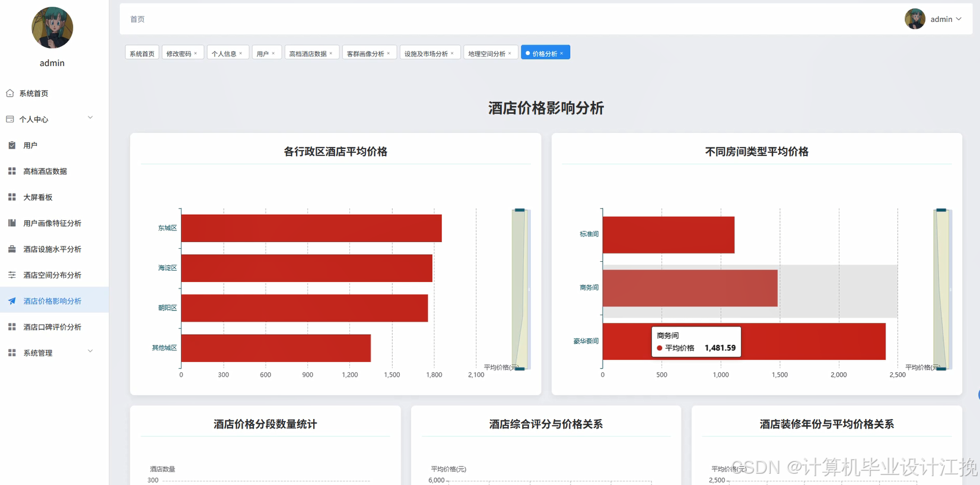
Task: Click the sidebar admin avatar image
Action: 52,27
